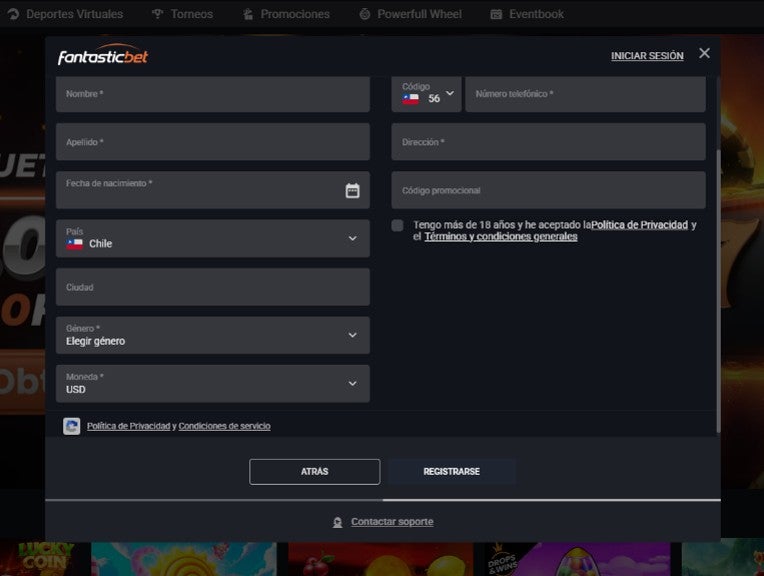Click the Deportes Virtuales icon
The image size is (764, 576).
pyautogui.click(x=13, y=14)
